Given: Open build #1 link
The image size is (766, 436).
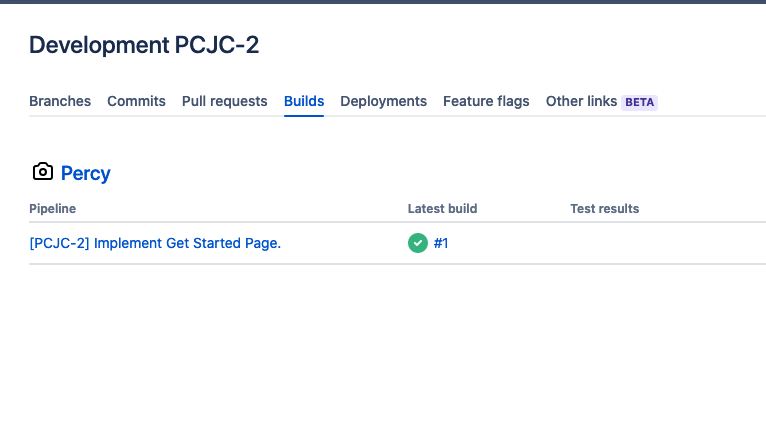Looking at the screenshot, I should (x=441, y=243).
